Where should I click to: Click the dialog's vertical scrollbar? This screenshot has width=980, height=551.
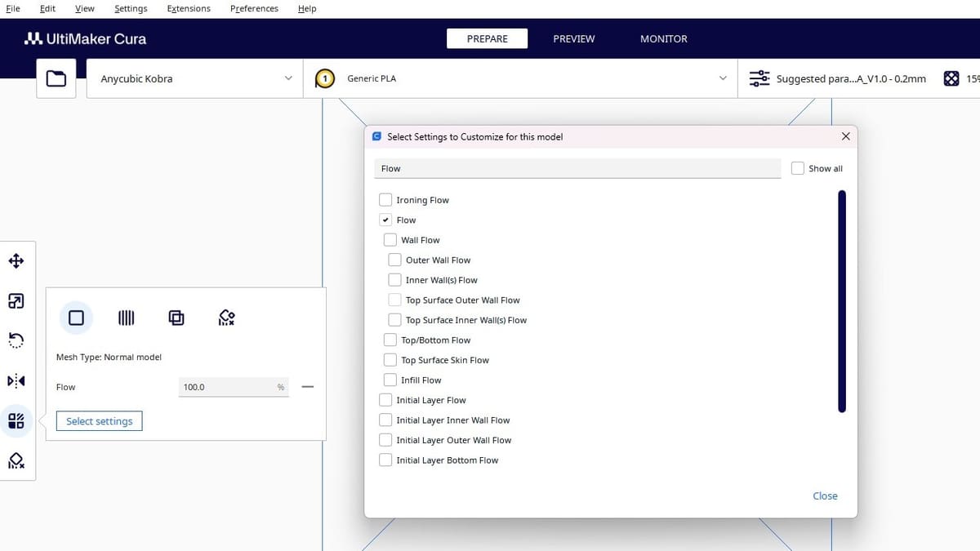[x=842, y=301]
